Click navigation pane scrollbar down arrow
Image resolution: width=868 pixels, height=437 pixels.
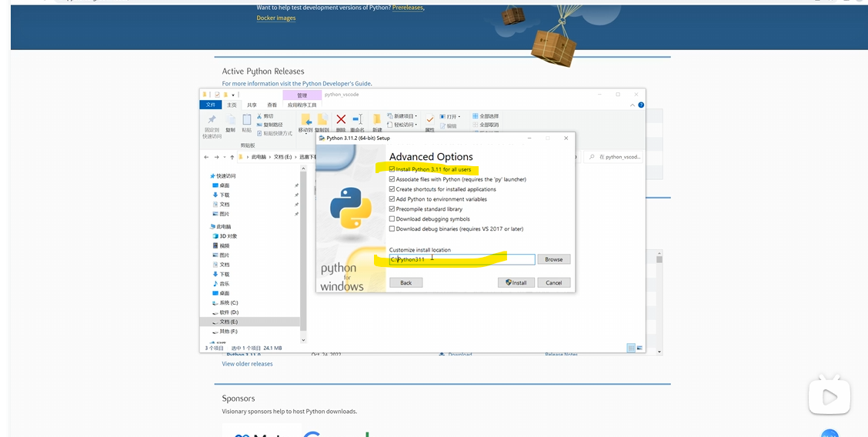[303, 339]
